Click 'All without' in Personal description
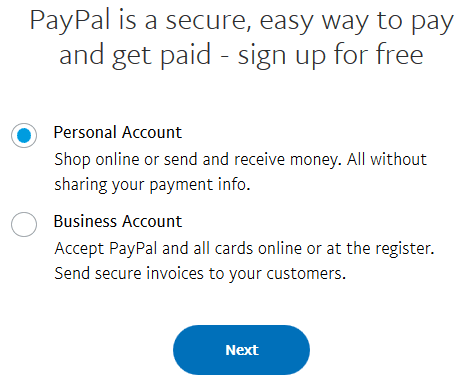The height and width of the screenshot is (388, 470). 387,159
